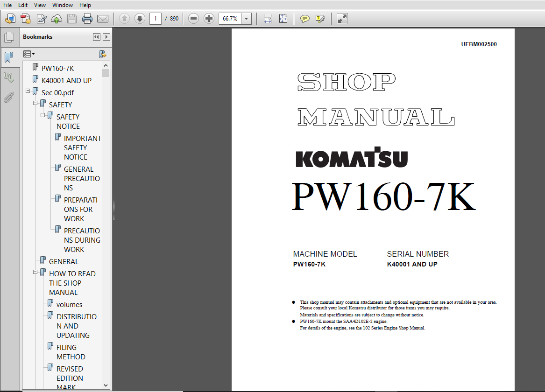Open the Page Thumbnails panel icon
The image size is (545, 392).
(9, 37)
